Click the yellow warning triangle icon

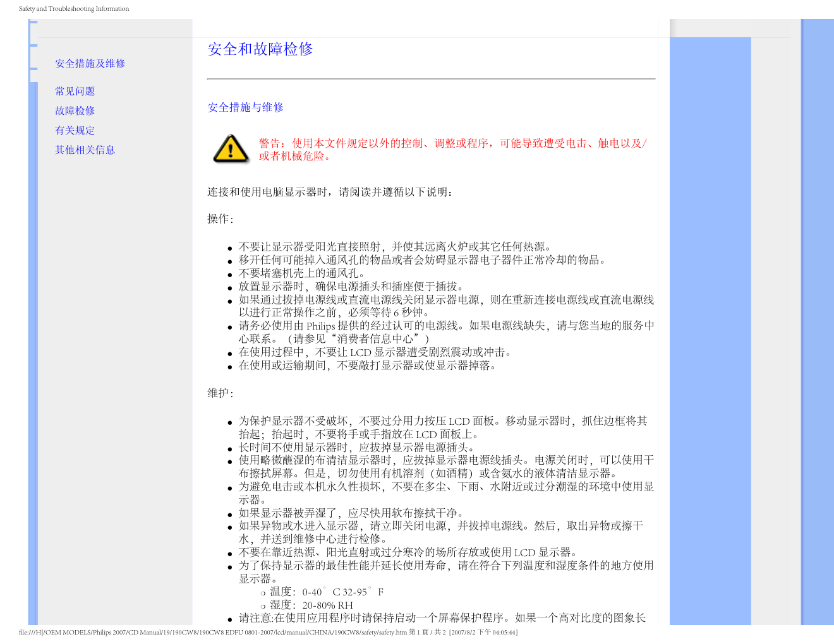tap(231, 149)
